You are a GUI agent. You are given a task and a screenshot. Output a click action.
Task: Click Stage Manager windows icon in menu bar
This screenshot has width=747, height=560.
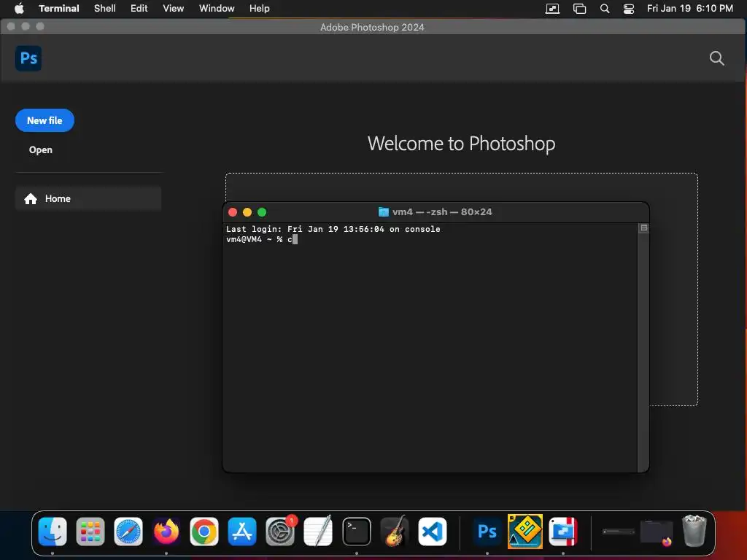tap(579, 8)
